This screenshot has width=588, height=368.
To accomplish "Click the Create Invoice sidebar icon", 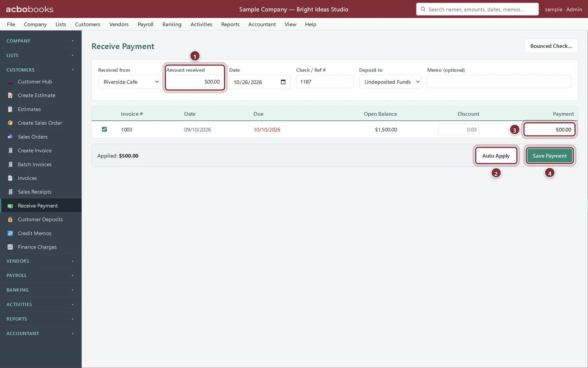I will coord(10,150).
